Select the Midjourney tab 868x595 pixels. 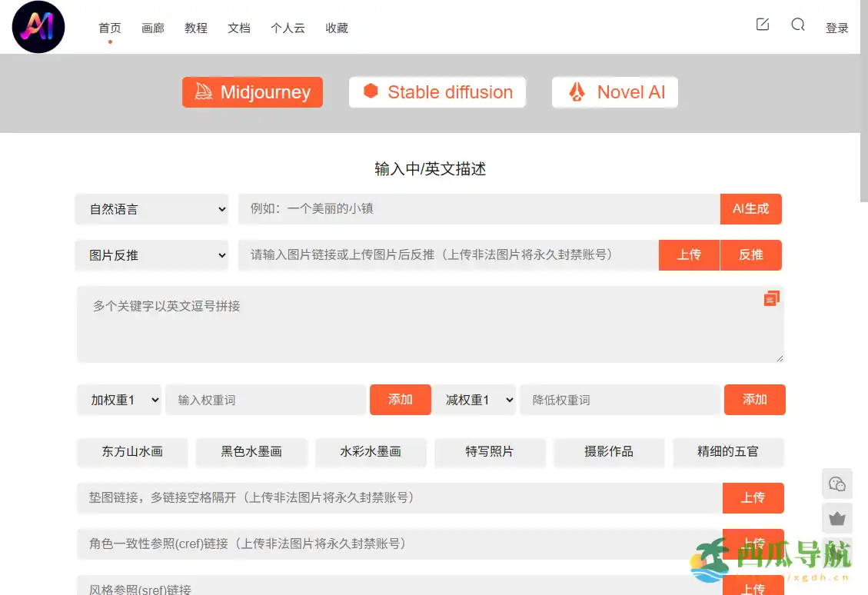coord(252,92)
